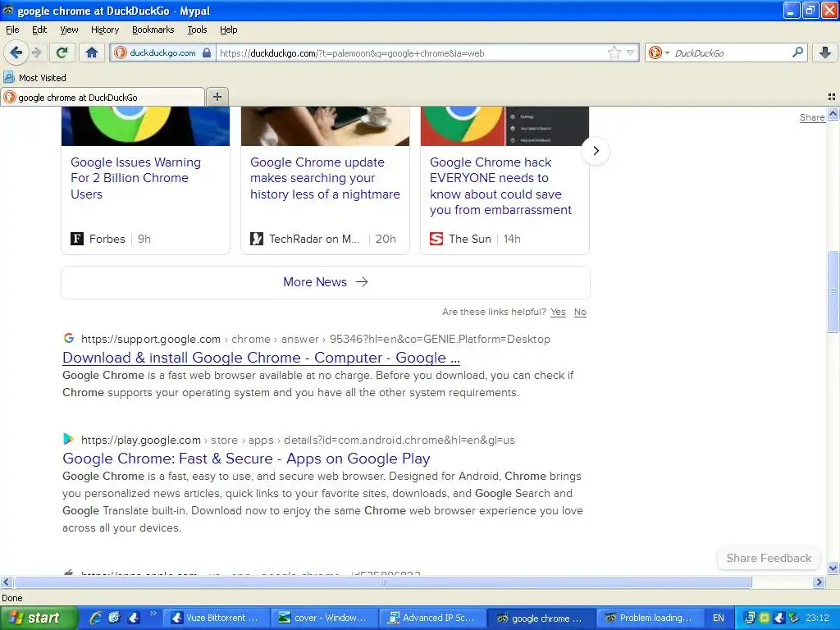Open the Help menu
This screenshot has width=840, height=630.
(228, 30)
